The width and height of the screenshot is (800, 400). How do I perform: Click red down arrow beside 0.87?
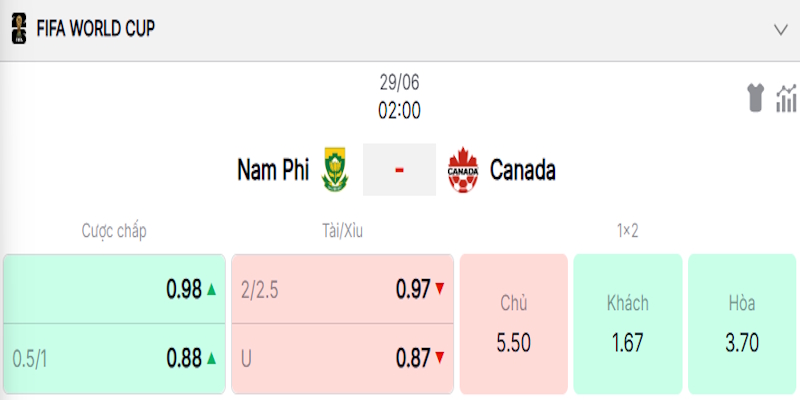pos(440,358)
